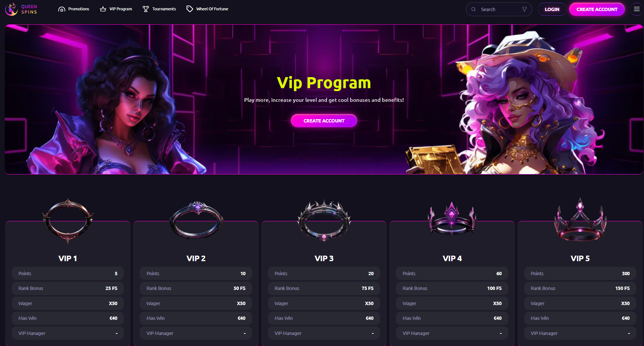This screenshot has width=644, height=346.
Task: Click the VIP 4 purple crown image
Action: (x=452, y=219)
